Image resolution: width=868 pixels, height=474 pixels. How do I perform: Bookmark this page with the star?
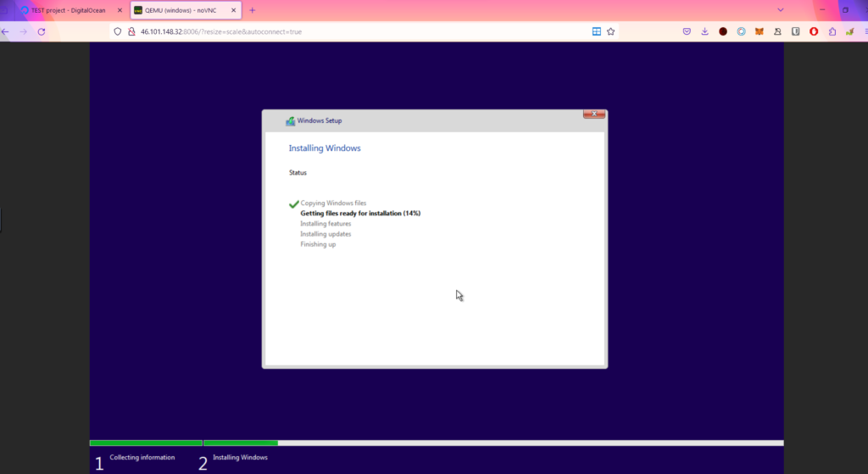610,31
